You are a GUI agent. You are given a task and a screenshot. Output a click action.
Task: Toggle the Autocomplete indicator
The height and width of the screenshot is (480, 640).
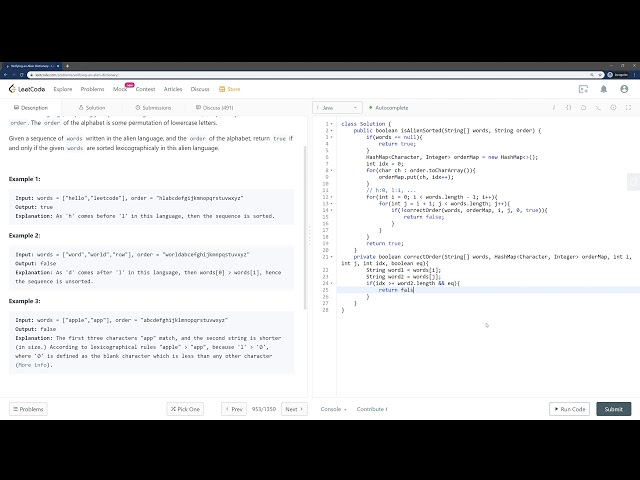[x=389, y=108]
